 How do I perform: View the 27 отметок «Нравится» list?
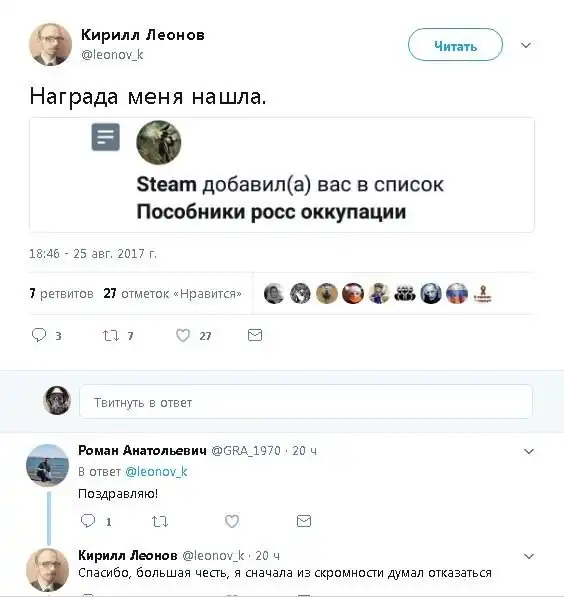[173, 294]
